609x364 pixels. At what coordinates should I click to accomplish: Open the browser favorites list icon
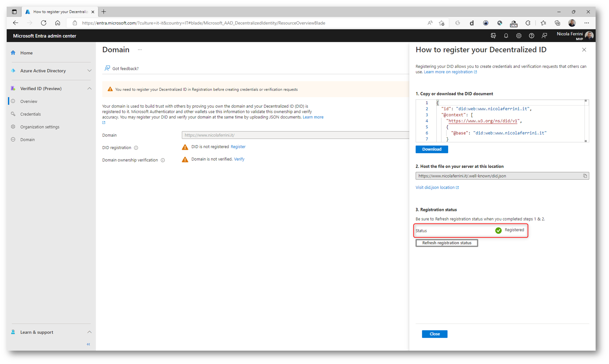tap(543, 23)
